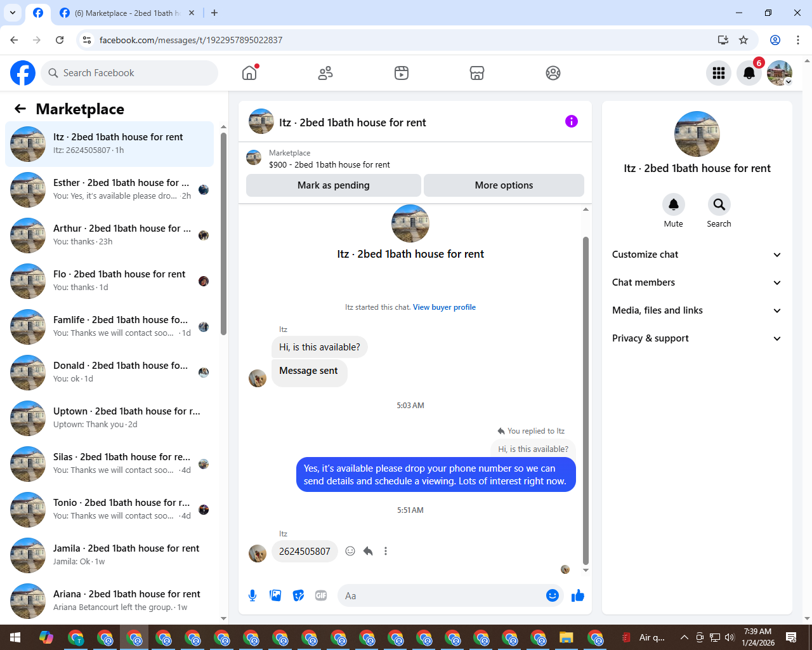This screenshot has width=812, height=650.
Task: Open the Chrome profile icon
Action: tap(775, 40)
